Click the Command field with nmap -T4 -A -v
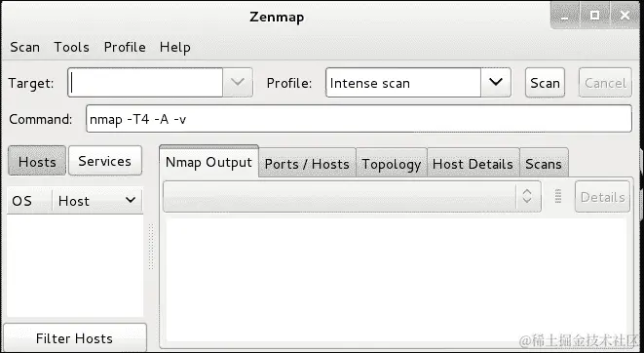The image size is (644, 353). click(x=359, y=119)
